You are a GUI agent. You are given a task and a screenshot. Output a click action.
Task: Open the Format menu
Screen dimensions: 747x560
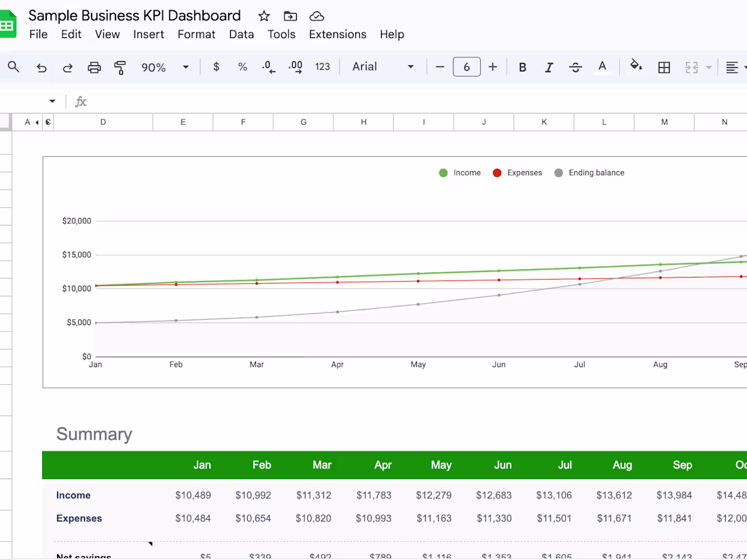click(x=196, y=35)
